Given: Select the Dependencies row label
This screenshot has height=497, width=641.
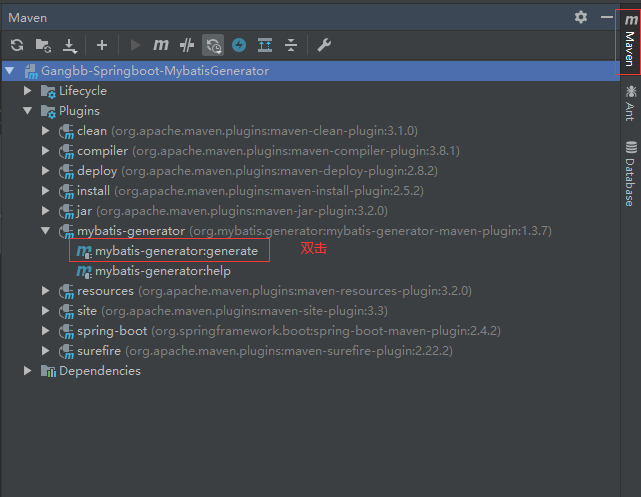Looking at the screenshot, I should 100,371.
